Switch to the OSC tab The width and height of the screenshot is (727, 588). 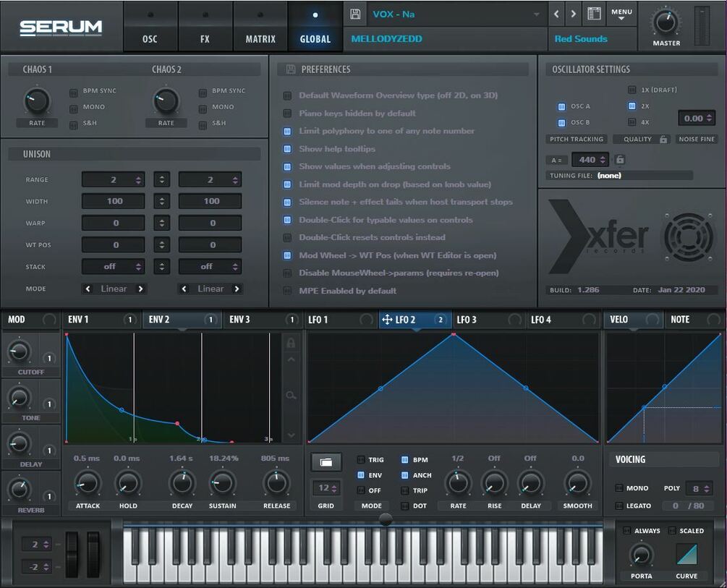[150, 27]
